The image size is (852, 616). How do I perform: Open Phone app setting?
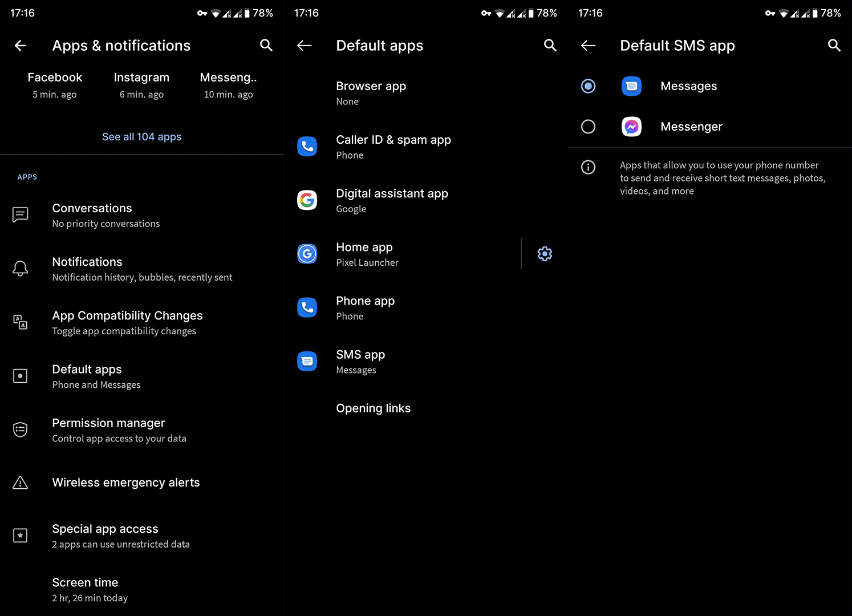[426, 308]
